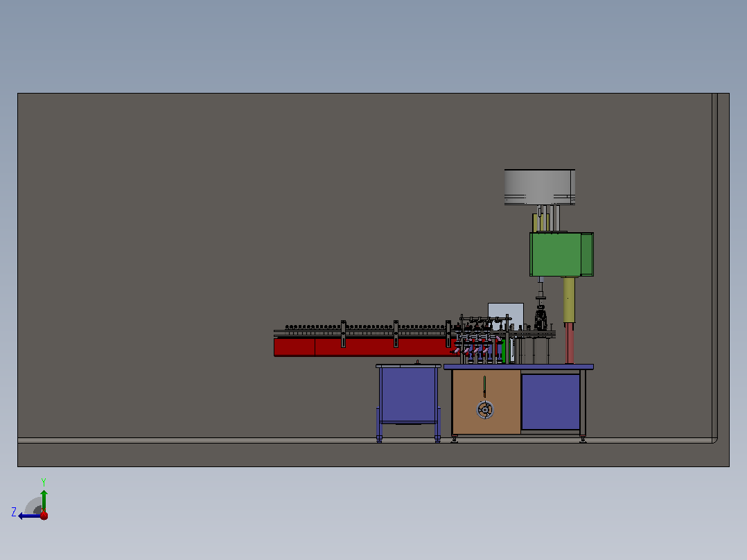Pick the blue panel of the small side cart
Image resolution: width=747 pixels, height=560 pixels.
409,394
